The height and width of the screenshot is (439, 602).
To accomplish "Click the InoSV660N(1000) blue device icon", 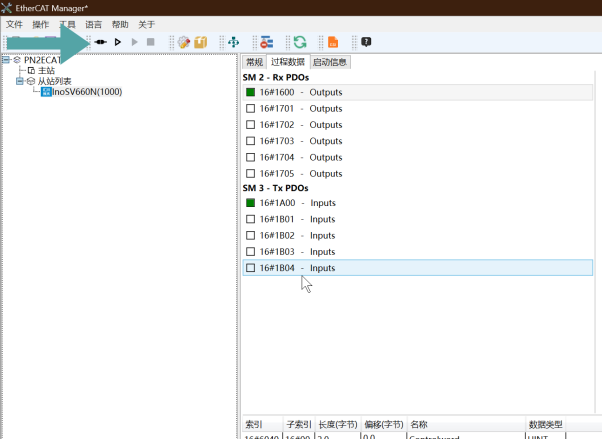I will 46,92.
